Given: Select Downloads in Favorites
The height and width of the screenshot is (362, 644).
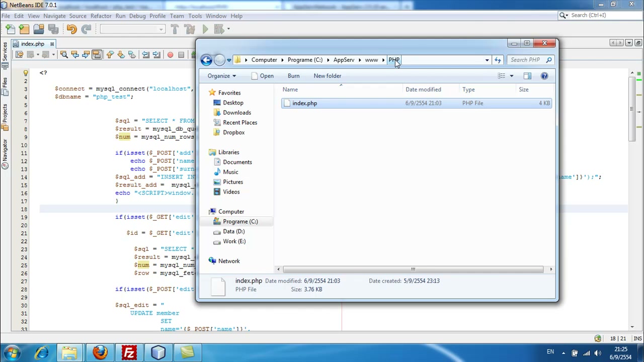Looking at the screenshot, I should pyautogui.click(x=236, y=113).
